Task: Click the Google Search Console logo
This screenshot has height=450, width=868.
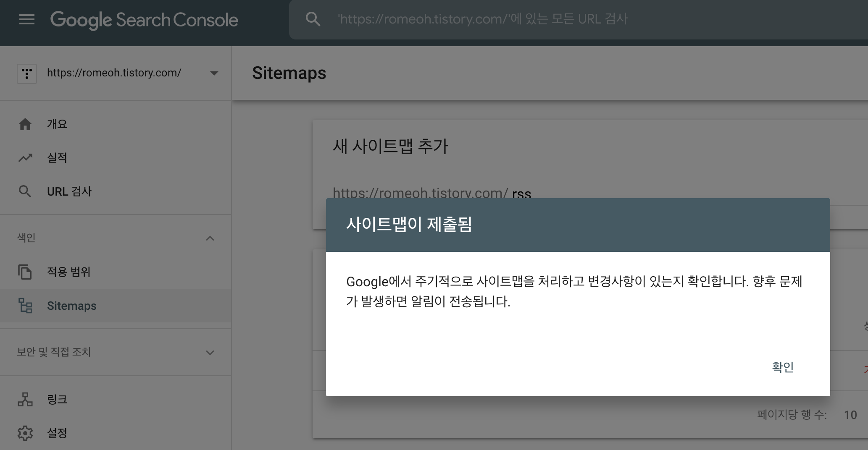Action: tap(144, 20)
